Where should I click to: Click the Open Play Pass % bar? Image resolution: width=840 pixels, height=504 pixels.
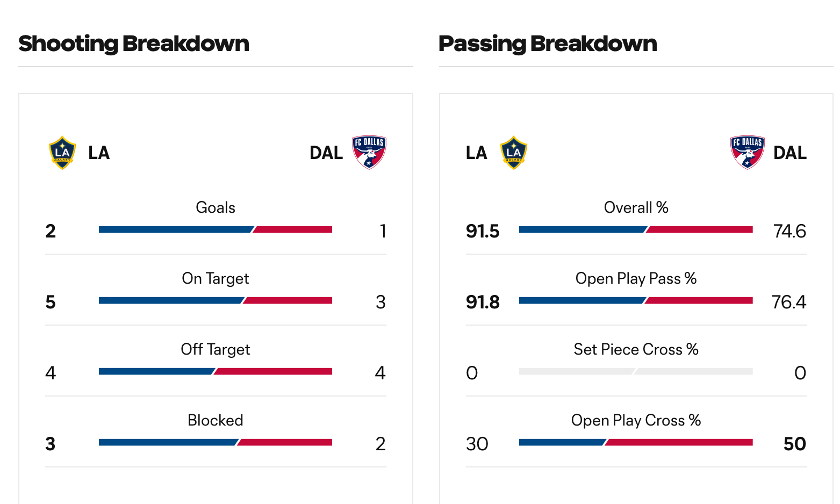tap(636, 301)
